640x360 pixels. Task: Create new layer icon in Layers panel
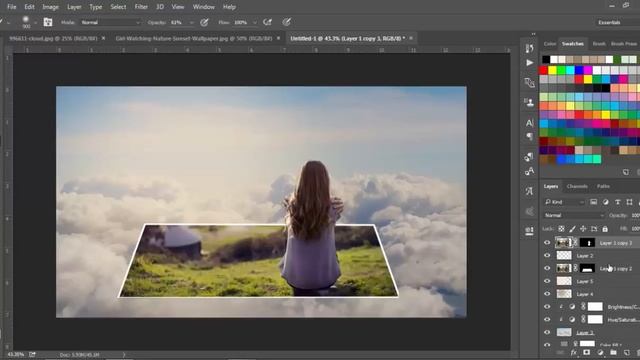tap(627, 352)
